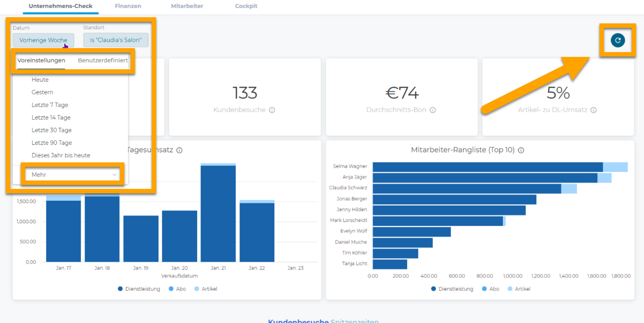The width and height of the screenshot is (644, 323).
Task: Click info icon beside Mitarbeiter-Rangliste title
Action: [x=521, y=150]
